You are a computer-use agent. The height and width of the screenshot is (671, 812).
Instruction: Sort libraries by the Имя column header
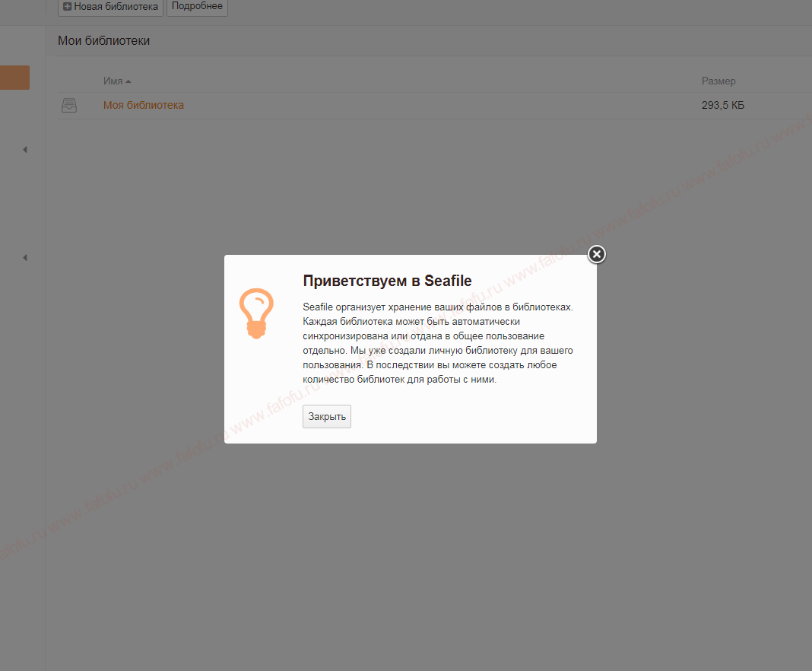pos(117,81)
